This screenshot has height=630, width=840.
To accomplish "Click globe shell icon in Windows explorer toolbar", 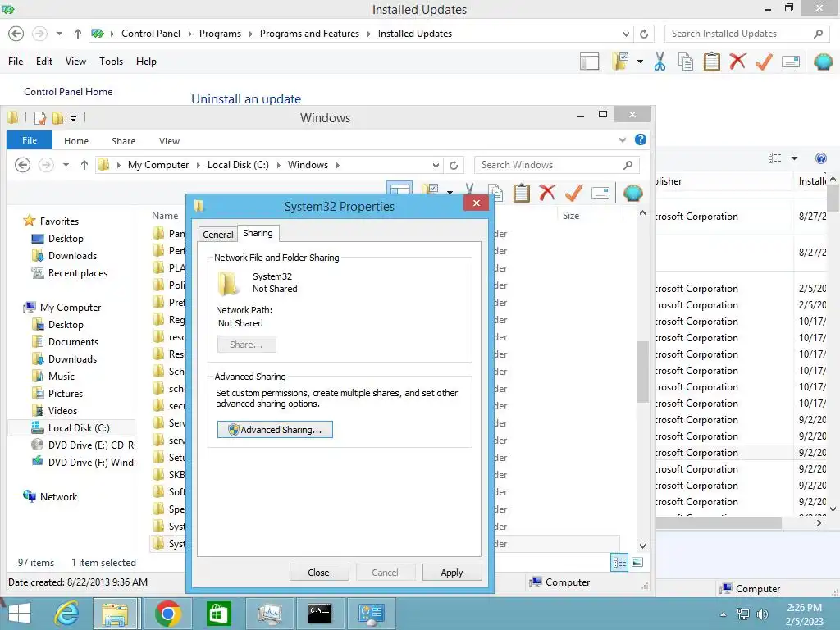I will coord(632,192).
